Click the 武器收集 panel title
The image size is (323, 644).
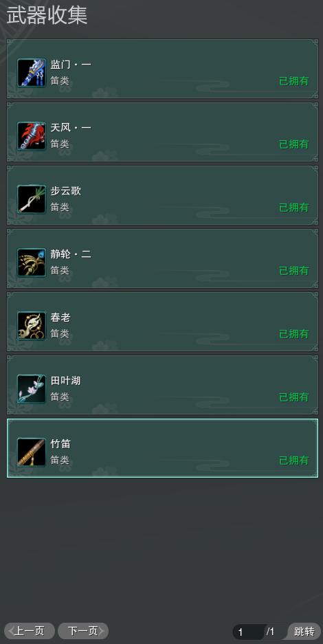tap(47, 16)
